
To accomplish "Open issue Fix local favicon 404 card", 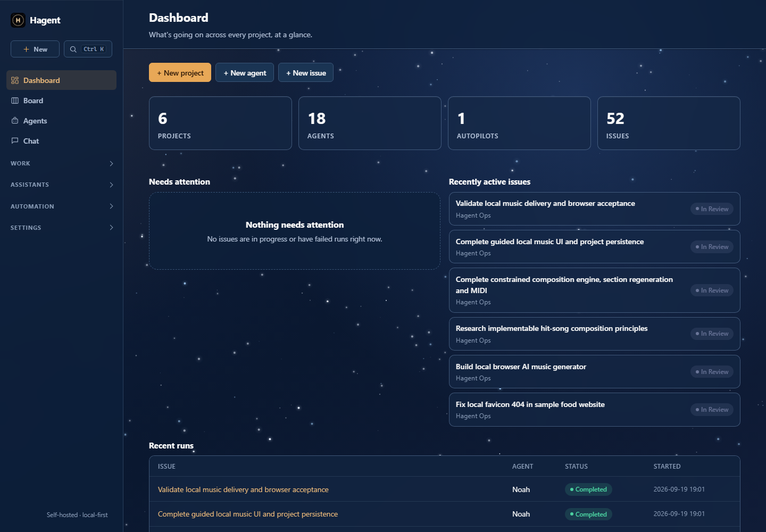I will (x=594, y=410).
